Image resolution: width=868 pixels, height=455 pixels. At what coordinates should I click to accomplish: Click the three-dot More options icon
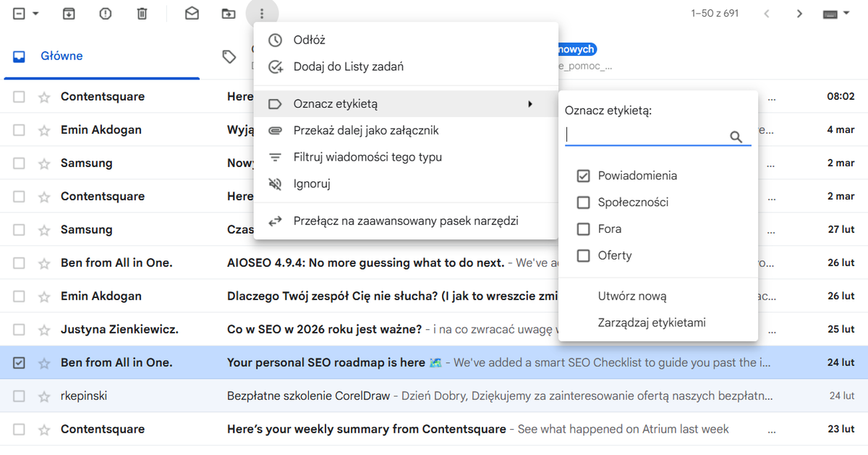click(262, 14)
